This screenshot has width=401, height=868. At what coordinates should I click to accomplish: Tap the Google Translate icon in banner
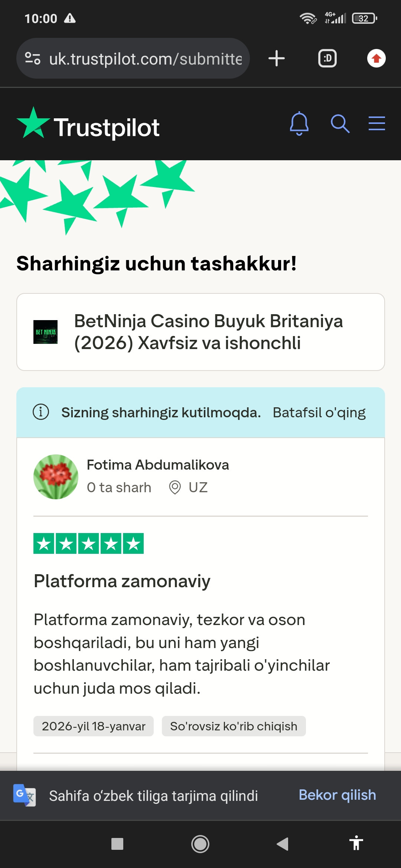(25, 795)
